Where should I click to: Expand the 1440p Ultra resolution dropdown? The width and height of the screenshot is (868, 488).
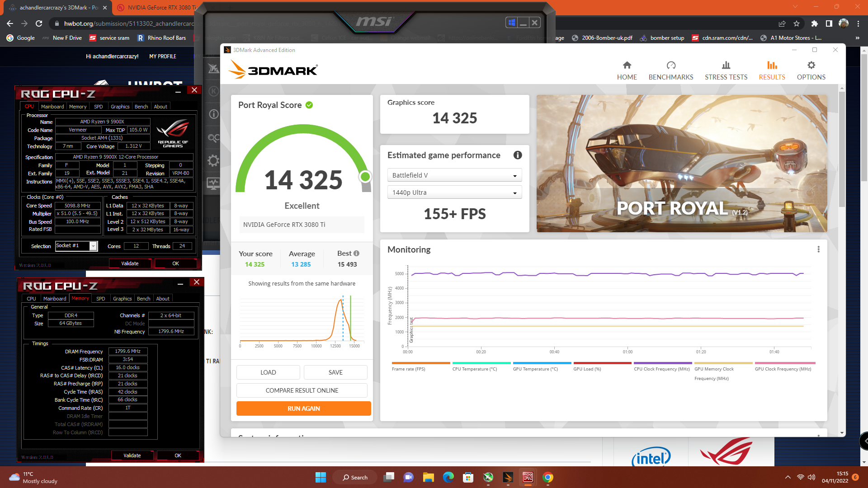click(x=454, y=192)
